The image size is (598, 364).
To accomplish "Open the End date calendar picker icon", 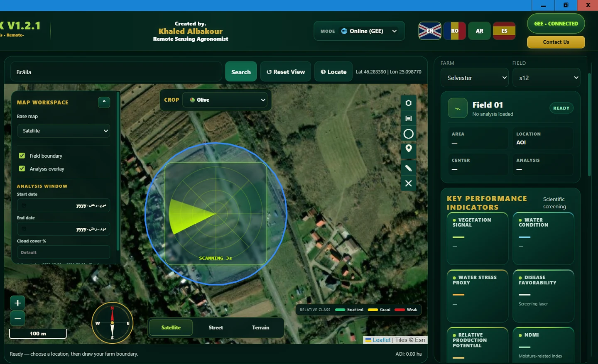I will (x=24, y=229).
